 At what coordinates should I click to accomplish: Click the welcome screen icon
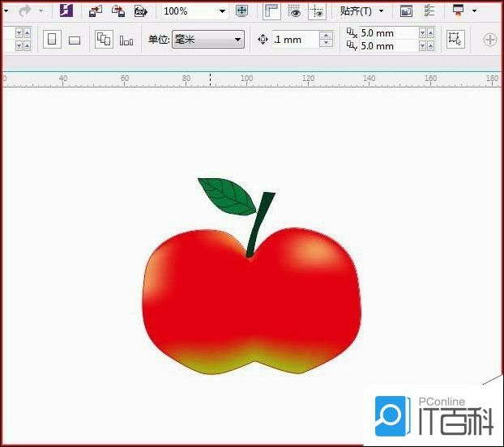(406, 11)
